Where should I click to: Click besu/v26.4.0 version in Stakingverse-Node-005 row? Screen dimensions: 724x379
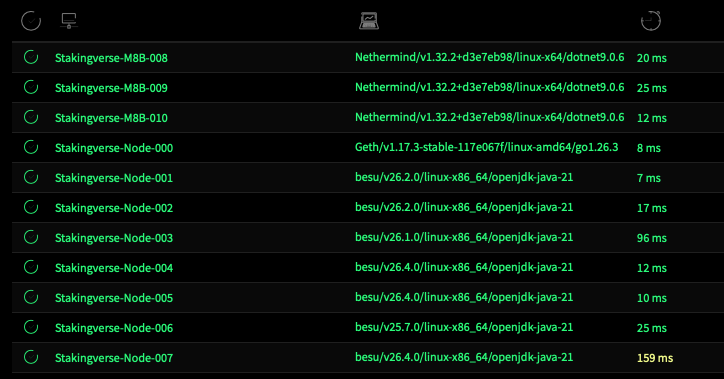coord(464,297)
